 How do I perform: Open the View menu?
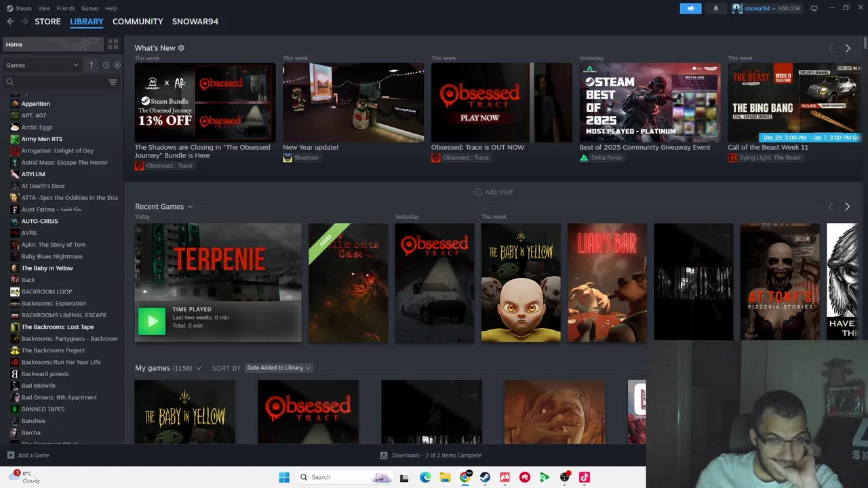pyautogui.click(x=44, y=8)
